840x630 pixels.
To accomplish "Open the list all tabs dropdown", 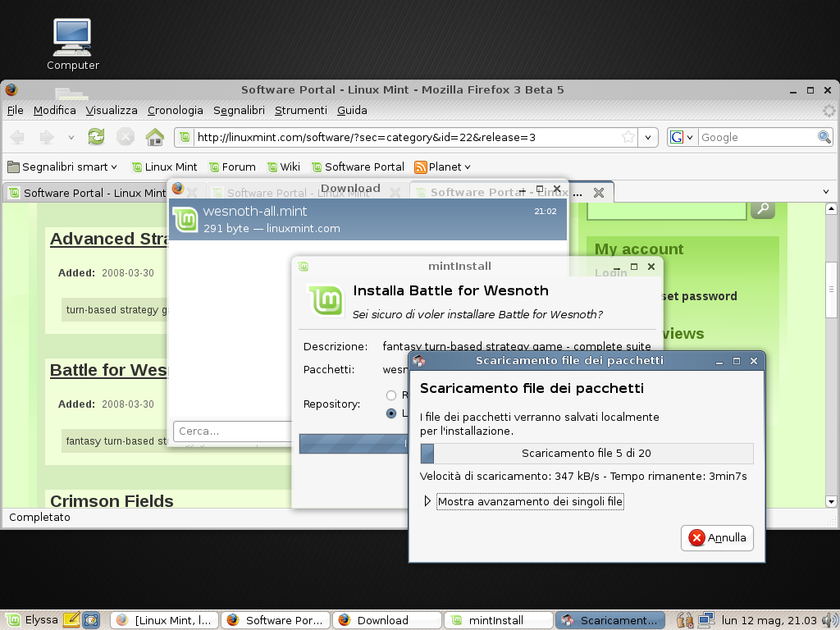I will pyautogui.click(x=825, y=192).
